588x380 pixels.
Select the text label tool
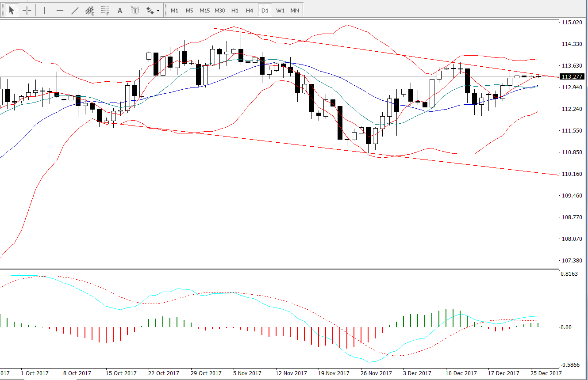135,10
